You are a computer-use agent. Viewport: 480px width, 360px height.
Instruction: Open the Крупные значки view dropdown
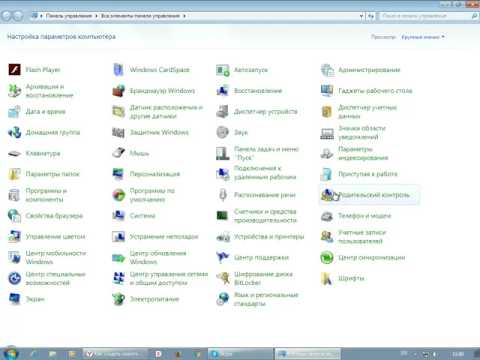pos(423,37)
